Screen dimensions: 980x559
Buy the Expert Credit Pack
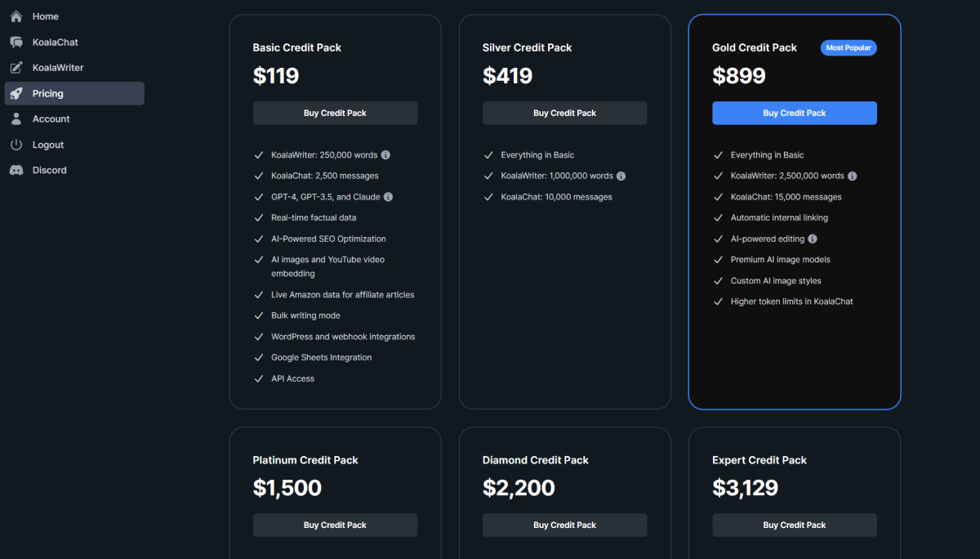[x=794, y=525]
